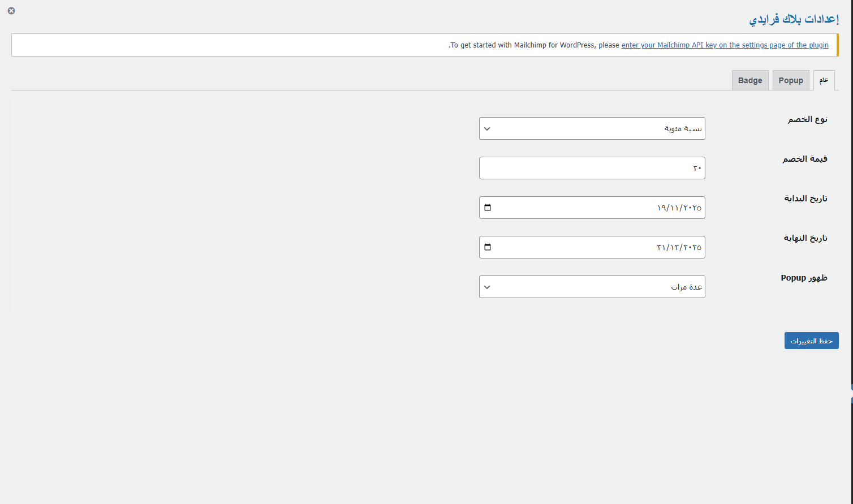853x504 pixels.
Task: Switch to the Popup tab
Action: (x=790, y=80)
